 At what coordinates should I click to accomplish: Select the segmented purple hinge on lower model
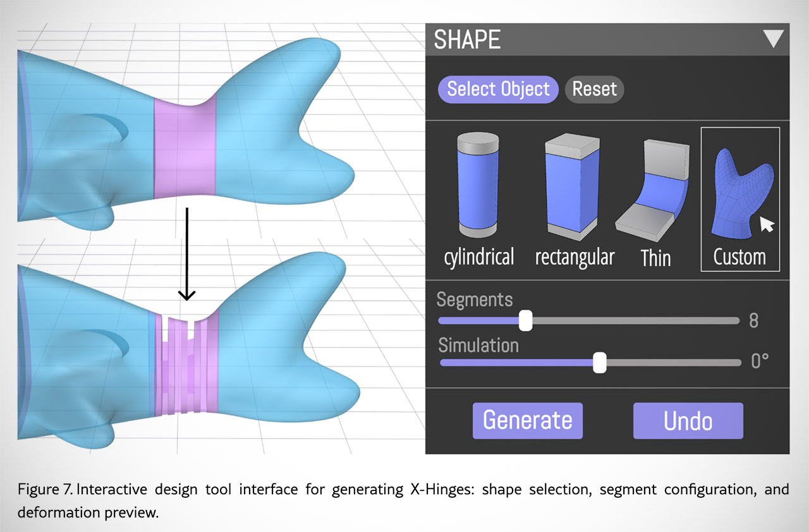pos(186,363)
